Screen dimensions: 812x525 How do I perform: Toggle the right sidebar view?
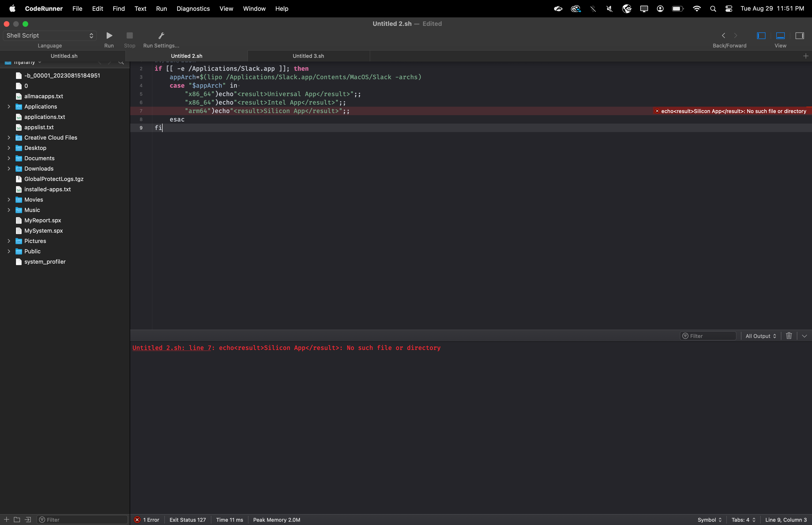point(799,35)
